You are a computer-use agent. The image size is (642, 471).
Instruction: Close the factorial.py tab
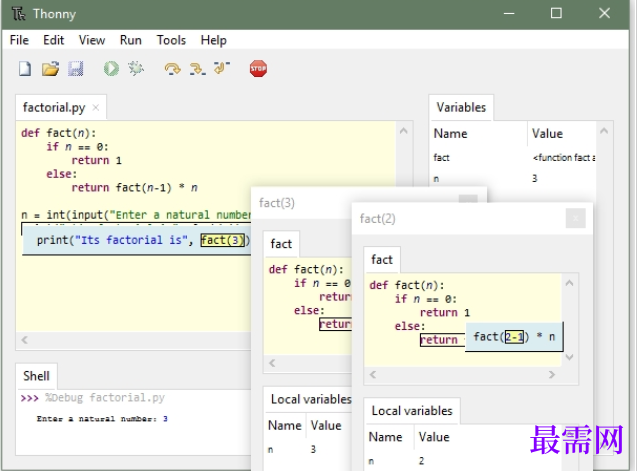tap(96, 108)
